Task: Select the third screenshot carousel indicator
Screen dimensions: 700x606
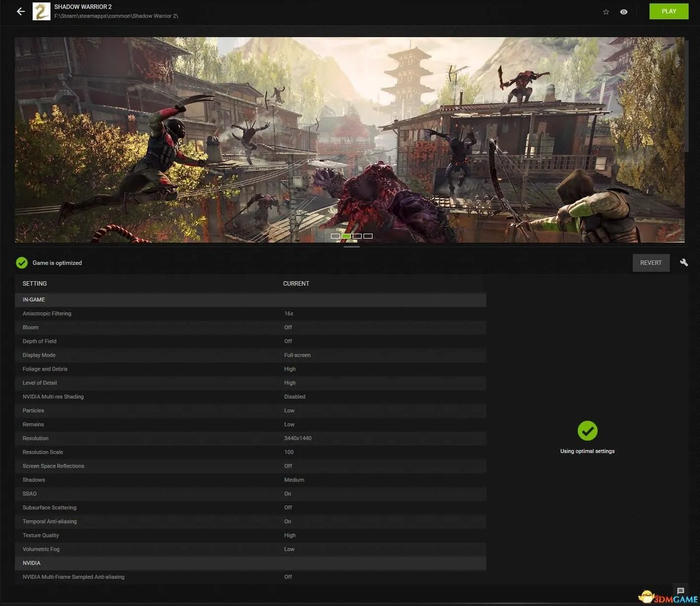Action: tap(357, 236)
